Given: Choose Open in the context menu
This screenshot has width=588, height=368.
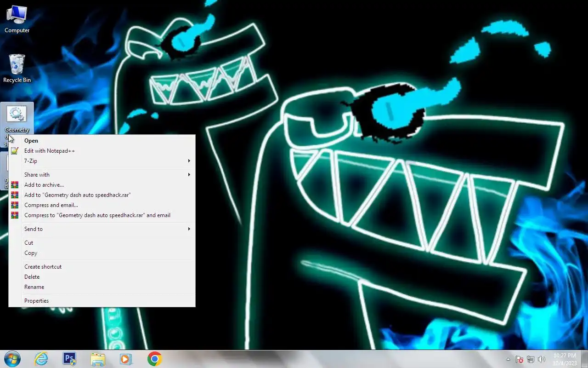Looking at the screenshot, I should tap(102, 141).
